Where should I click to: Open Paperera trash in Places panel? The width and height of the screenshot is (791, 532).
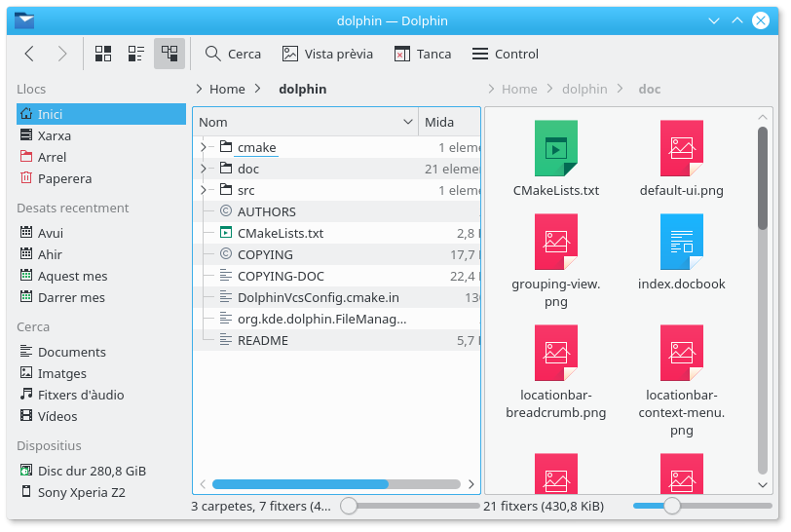(64, 178)
